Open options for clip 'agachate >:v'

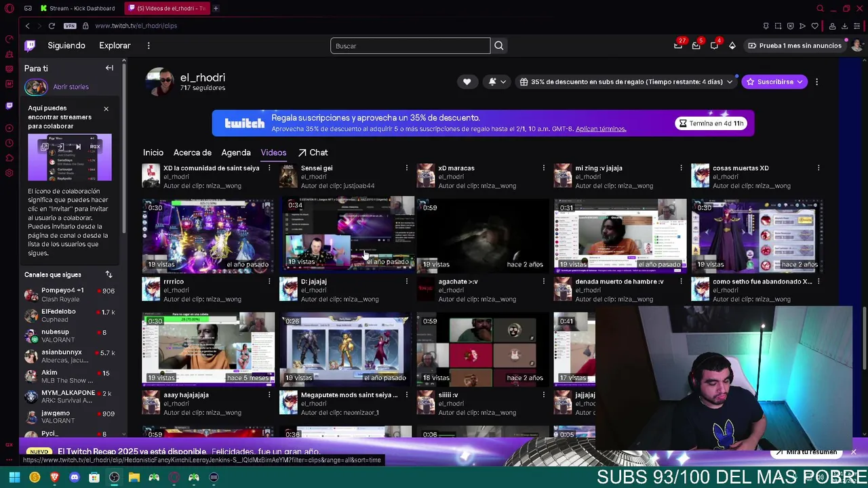click(543, 281)
